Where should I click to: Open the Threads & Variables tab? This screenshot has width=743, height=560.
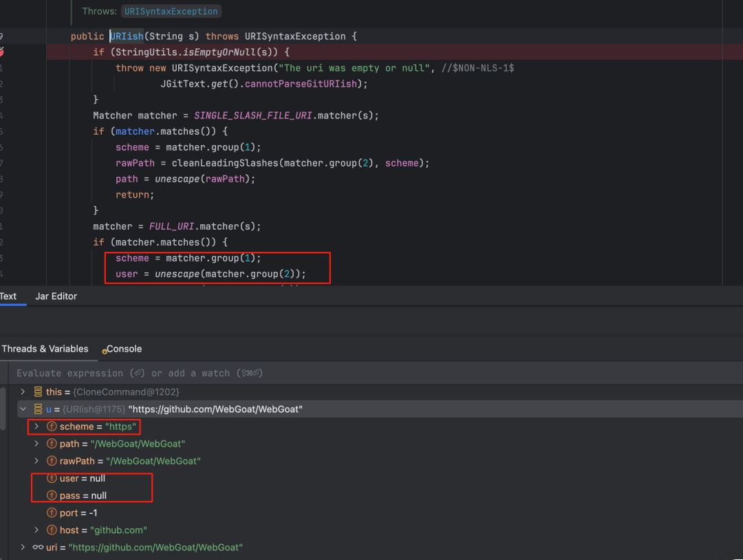pos(45,349)
